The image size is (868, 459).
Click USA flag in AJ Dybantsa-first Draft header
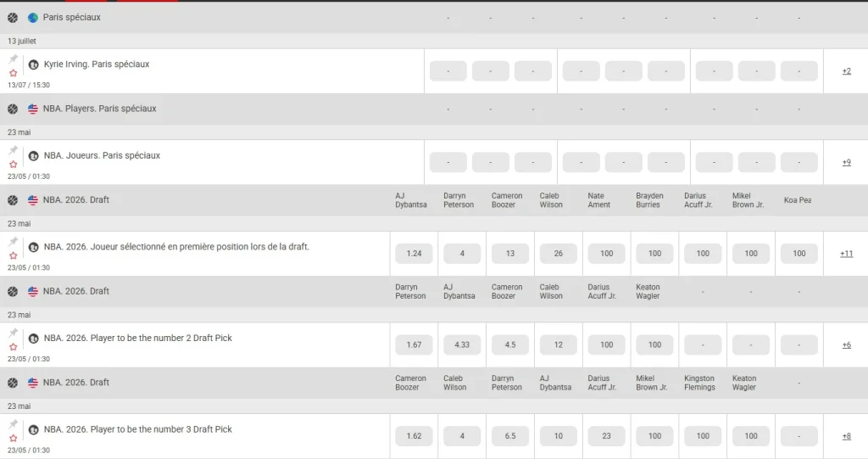[x=33, y=200]
